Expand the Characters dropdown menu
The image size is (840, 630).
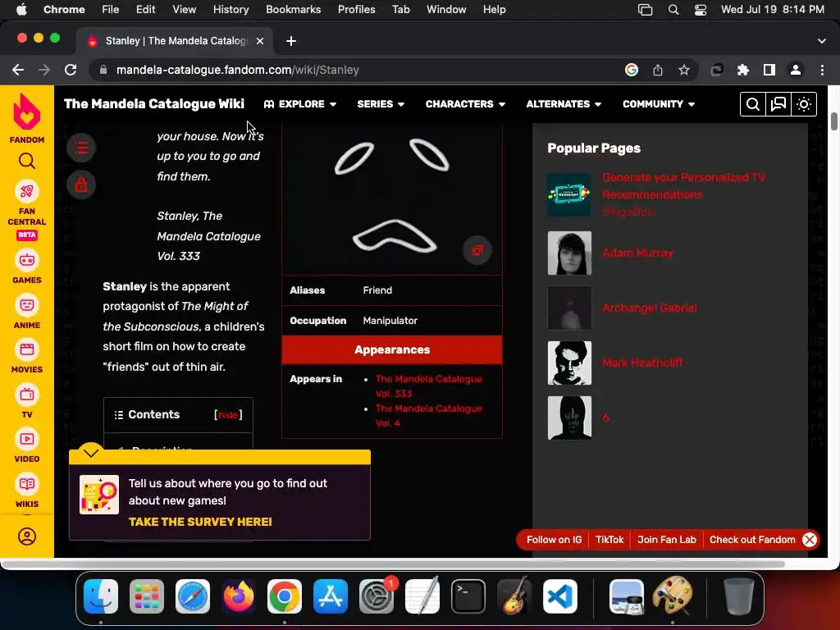465,104
